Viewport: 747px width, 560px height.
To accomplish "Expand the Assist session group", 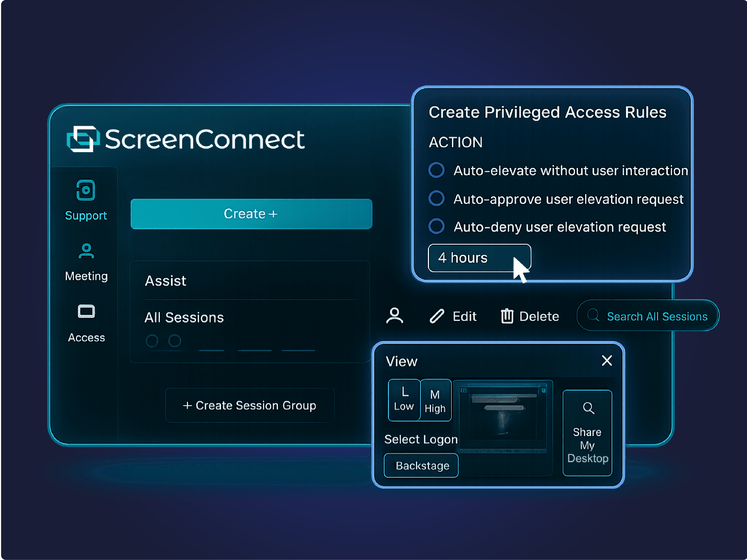I will click(x=166, y=281).
